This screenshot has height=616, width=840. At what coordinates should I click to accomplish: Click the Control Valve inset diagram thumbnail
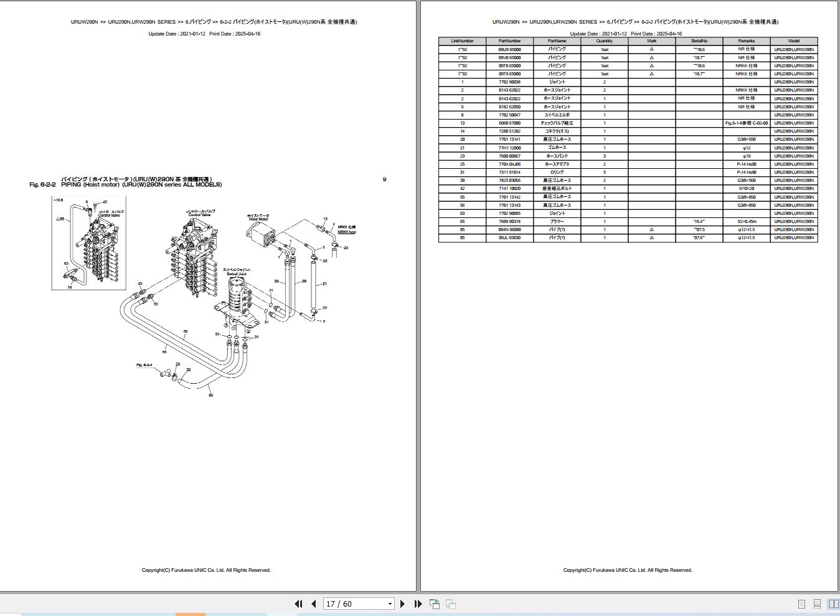pyautogui.click(x=88, y=244)
